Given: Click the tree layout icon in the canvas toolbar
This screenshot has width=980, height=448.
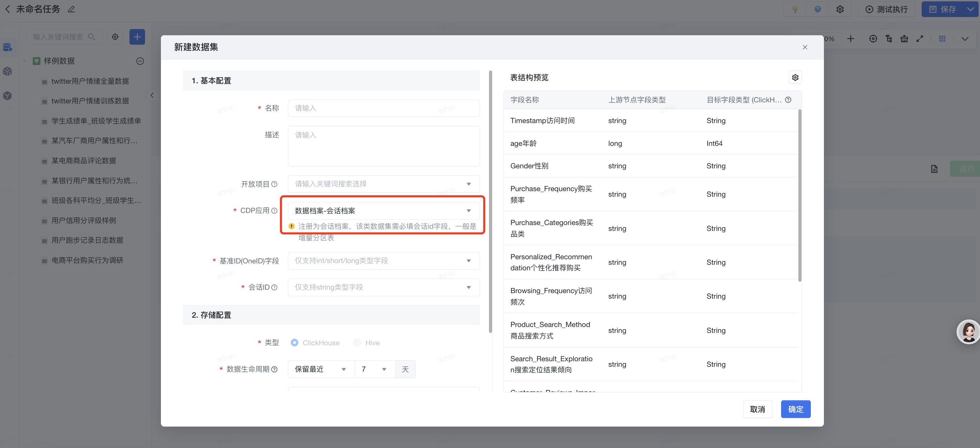Looking at the screenshot, I should (x=889, y=39).
